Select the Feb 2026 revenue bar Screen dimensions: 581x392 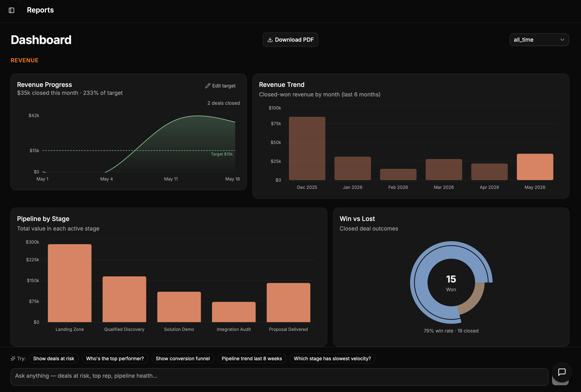398,175
